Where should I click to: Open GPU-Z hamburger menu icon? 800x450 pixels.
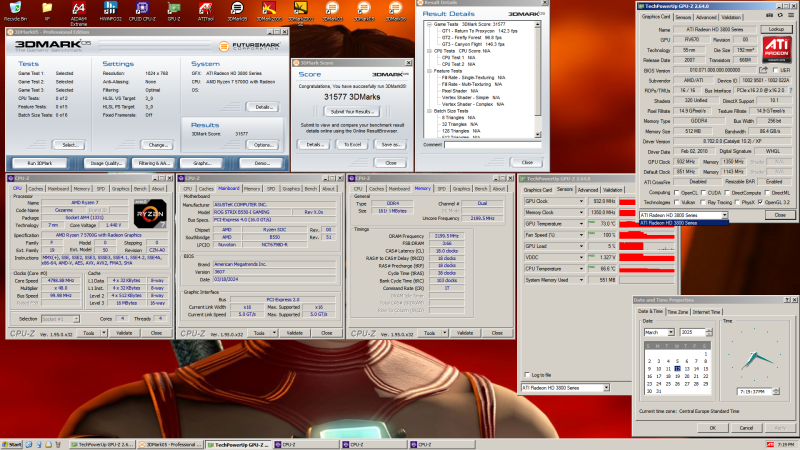[790, 16]
